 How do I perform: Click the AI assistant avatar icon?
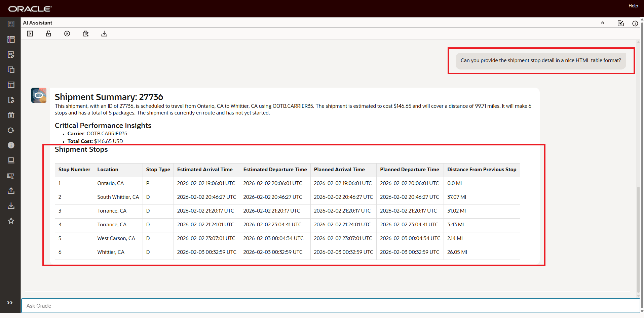[x=39, y=95]
